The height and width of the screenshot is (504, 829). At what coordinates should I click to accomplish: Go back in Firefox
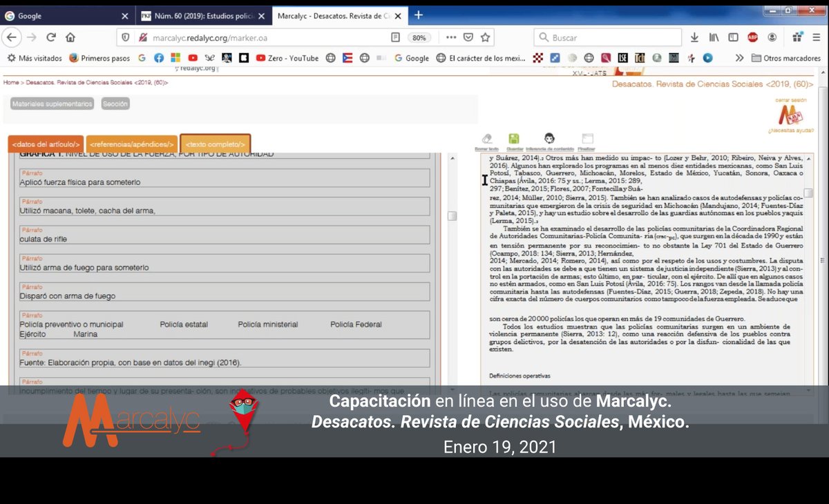click(x=12, y=37)
